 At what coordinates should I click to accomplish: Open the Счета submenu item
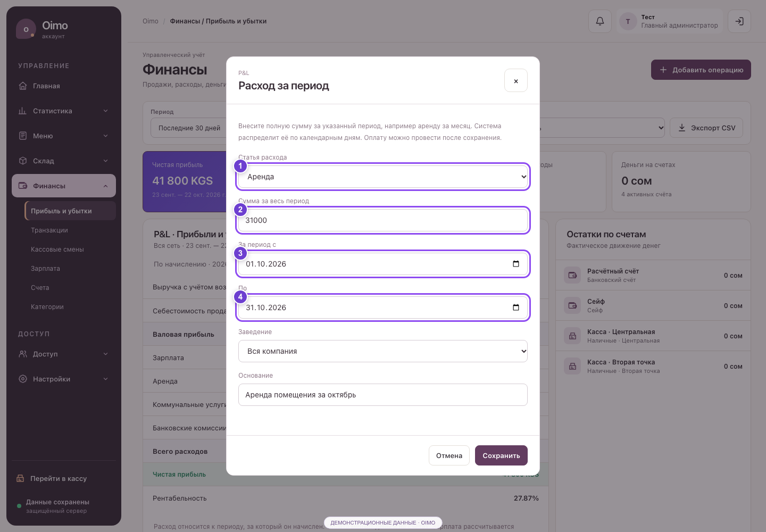coord(70,288)
